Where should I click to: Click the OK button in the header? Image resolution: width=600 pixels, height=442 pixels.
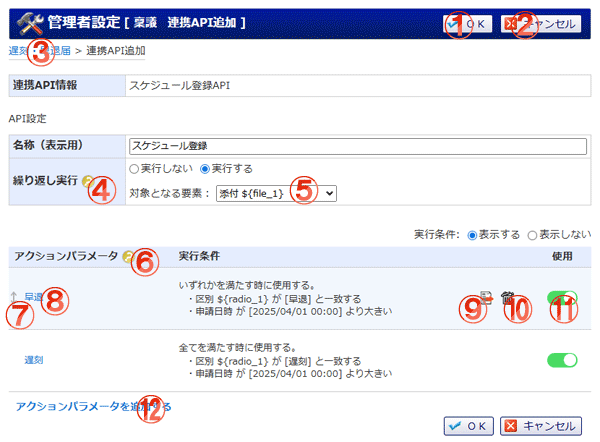(x=468, y=24)
